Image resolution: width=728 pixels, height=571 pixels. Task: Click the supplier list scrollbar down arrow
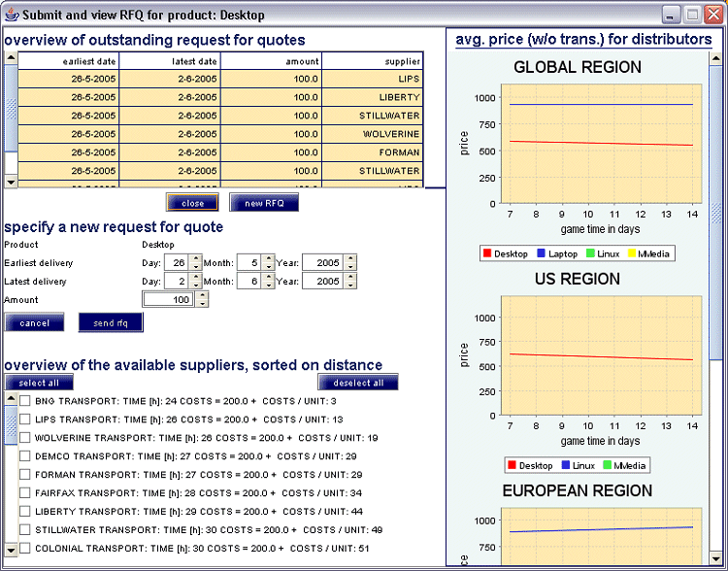[11, 550]
